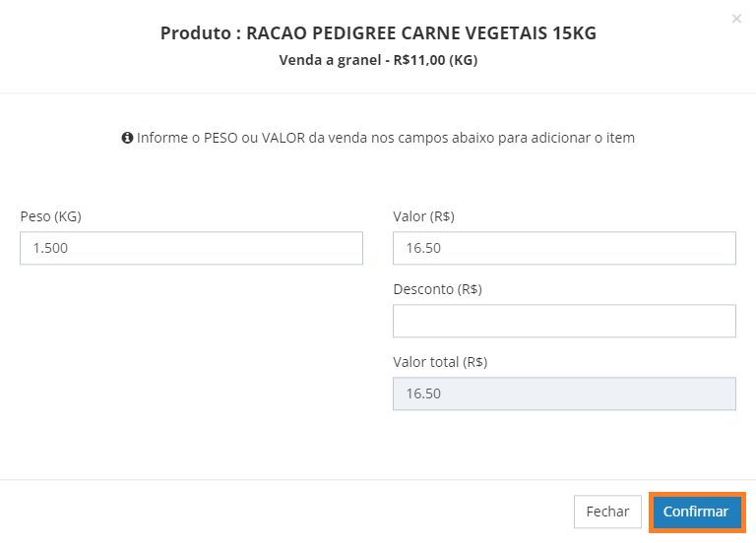The image size is (756, 543).
Task: Select the RACAO PEDIGREE CARNE VEGETAIS product name
Action: [x=397, y=33]
